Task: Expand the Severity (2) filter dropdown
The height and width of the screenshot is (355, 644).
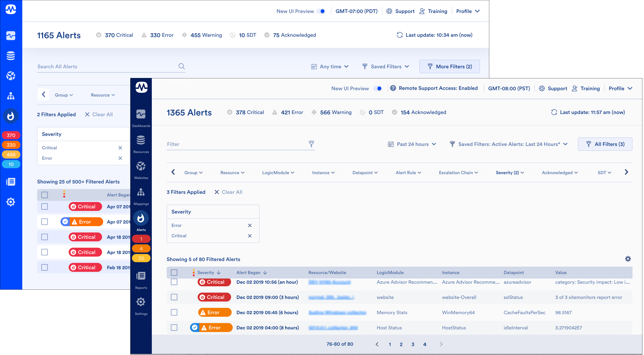Action: click(510, 173)
